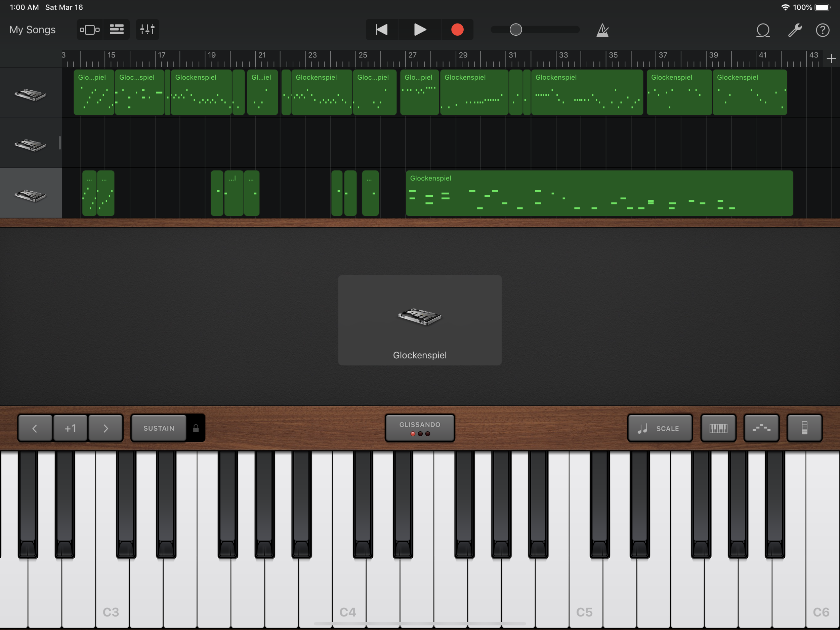
Task: Open the Scale selection menu
Action: (660, 428)
